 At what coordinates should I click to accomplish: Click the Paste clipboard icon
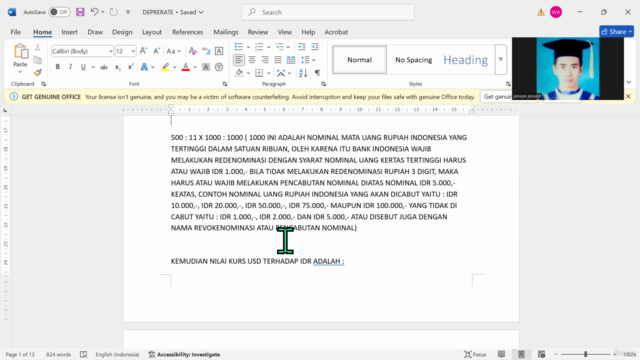point(20,52)
